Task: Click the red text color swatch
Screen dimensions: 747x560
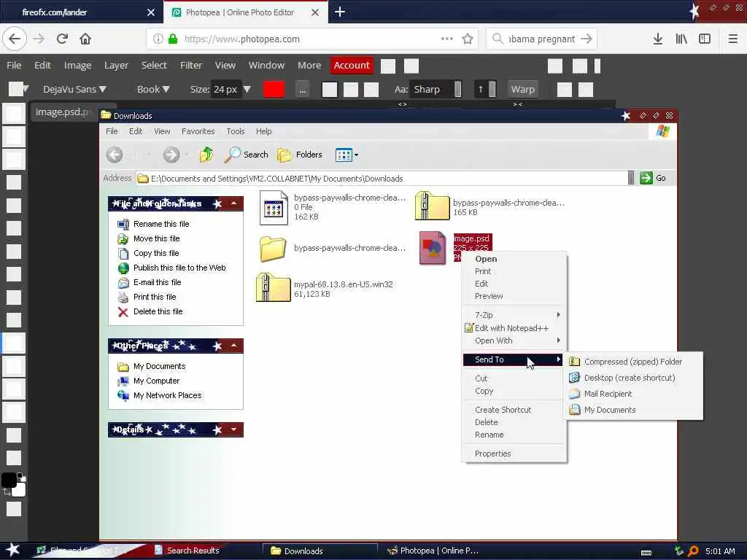Action: [274, 89]
